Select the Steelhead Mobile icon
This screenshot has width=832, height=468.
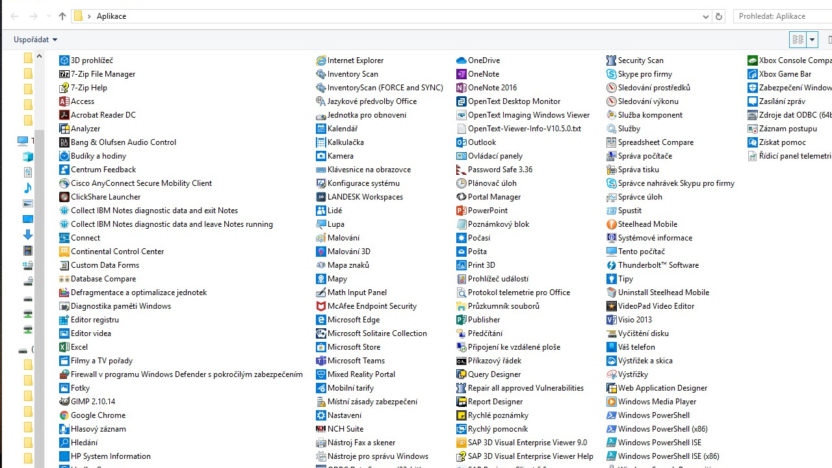coord(611,224)
